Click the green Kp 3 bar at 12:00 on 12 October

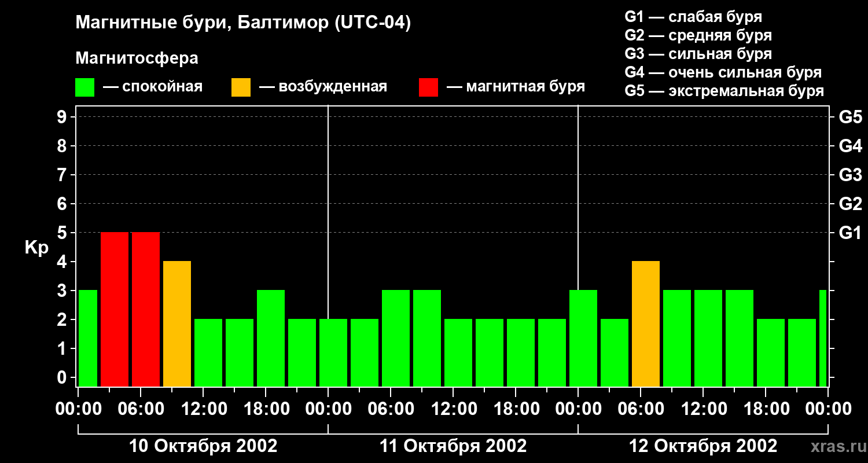point(708,339)
